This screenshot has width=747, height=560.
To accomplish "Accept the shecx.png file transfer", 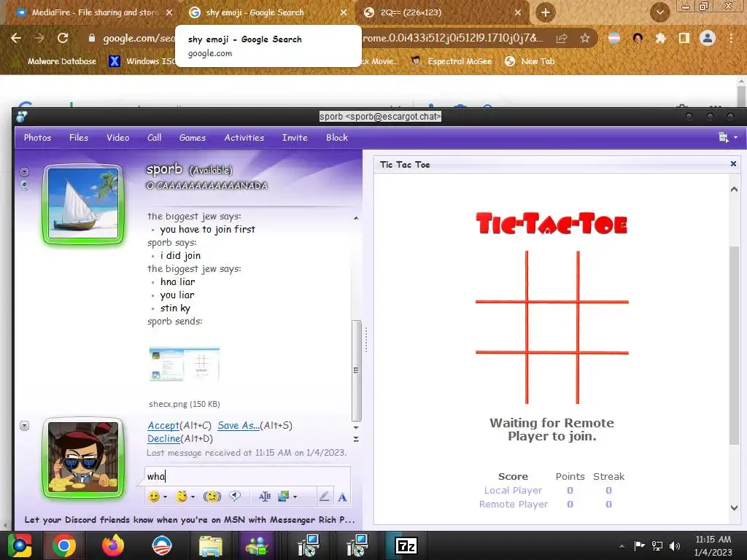I will [163, 425].
